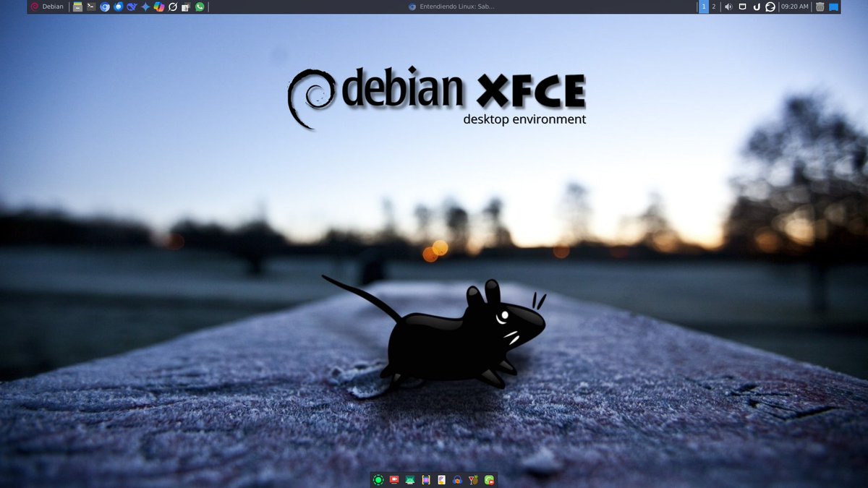
Task: Switch to workspace 2
Action: (714, 7)
